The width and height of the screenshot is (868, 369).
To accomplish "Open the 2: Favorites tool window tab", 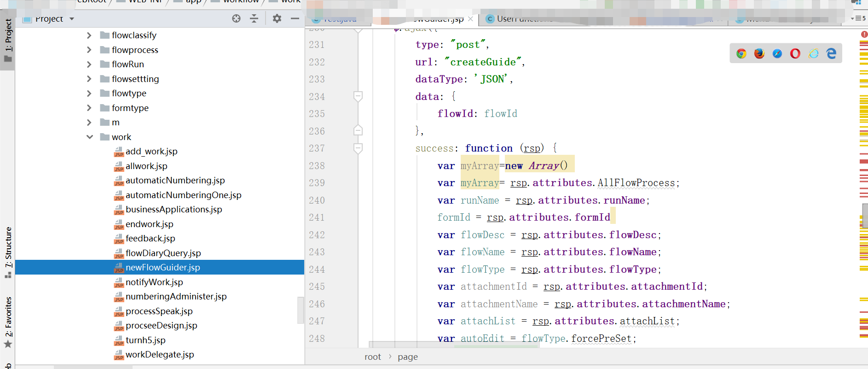I will pyautogui.click(x=8, y=322).
